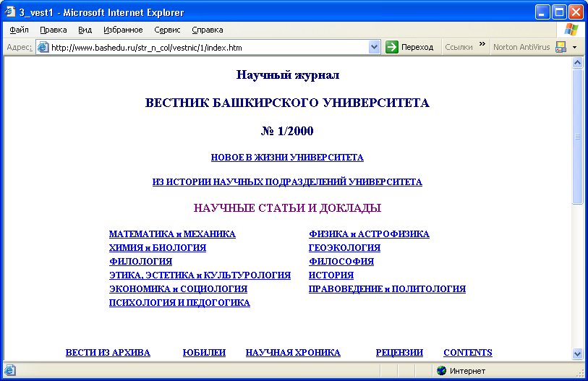The height and width of the screenshot is (381, 588).
Task: Open the Правка menu
Action: [x=54, y=30]
